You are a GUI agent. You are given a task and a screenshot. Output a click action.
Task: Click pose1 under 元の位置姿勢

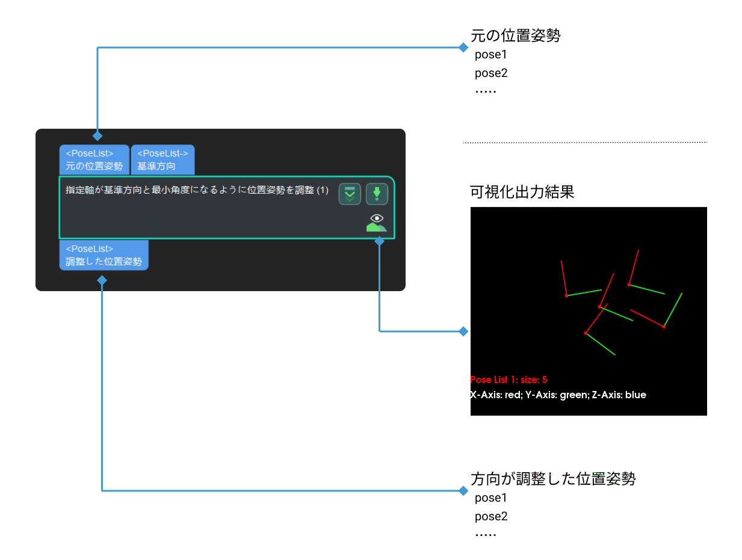coord(491,55)
